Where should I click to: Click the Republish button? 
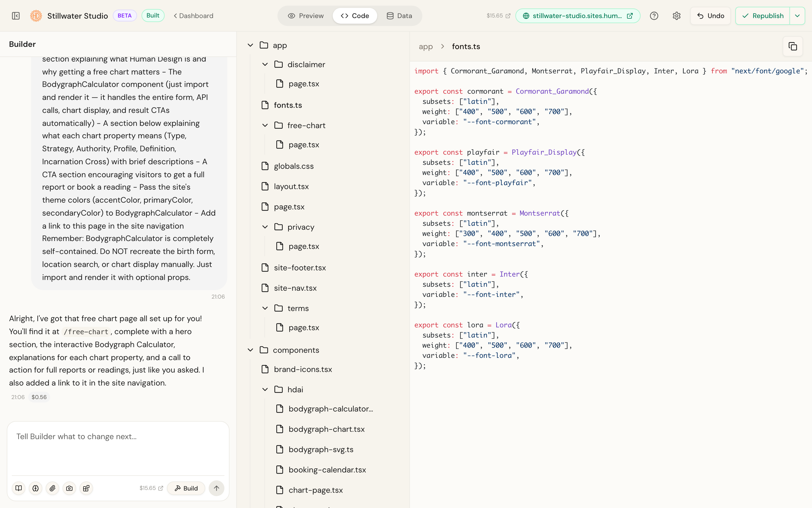(x=762, y=16)
